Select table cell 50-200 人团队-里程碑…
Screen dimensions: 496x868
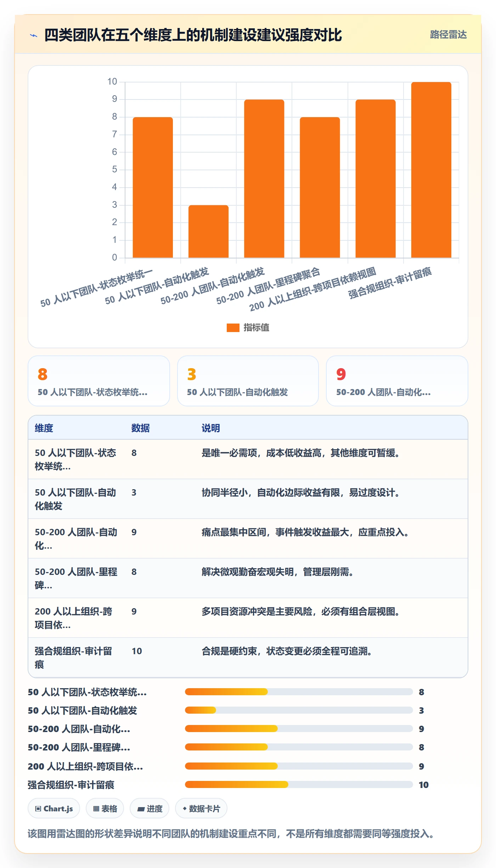pos(76,578)
